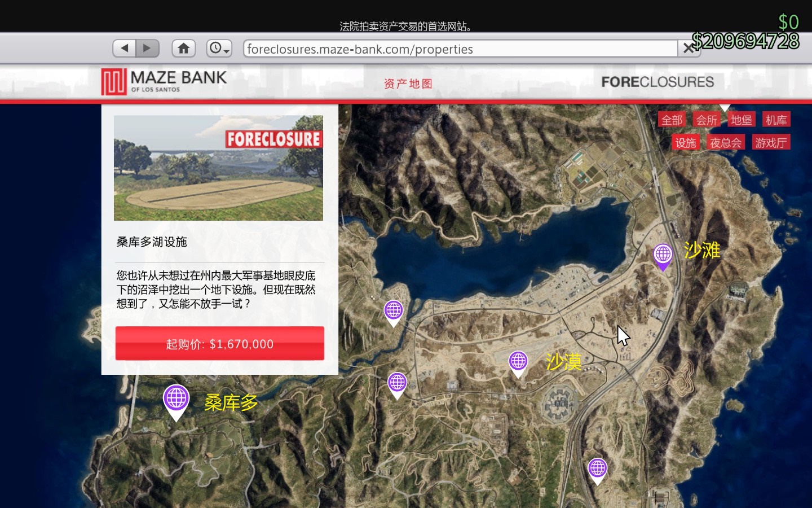Click the $209694728 bank balance display
This screenshot has height=508, width=812.
click(x=745, y=41)
